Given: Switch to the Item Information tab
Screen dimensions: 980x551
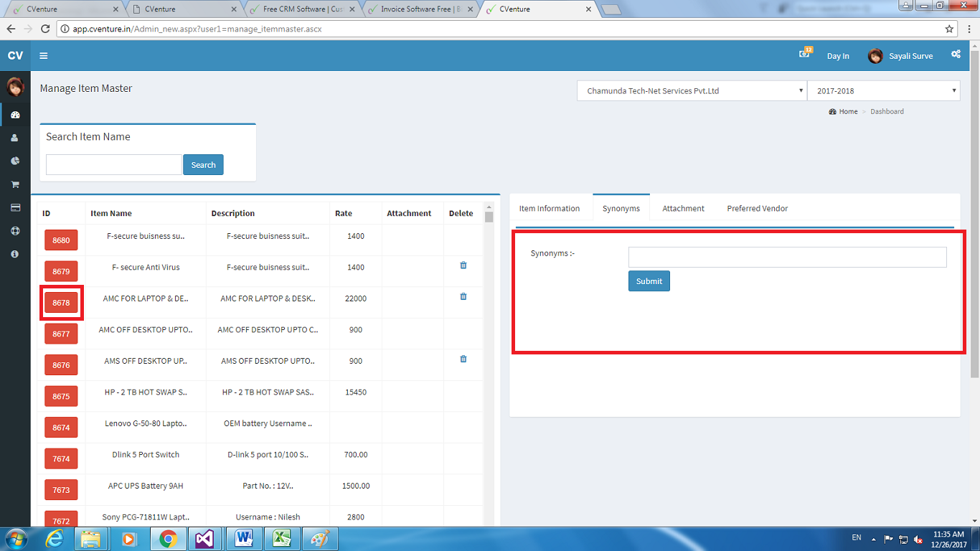Looking at the screenshot, I should pos(550,209).
